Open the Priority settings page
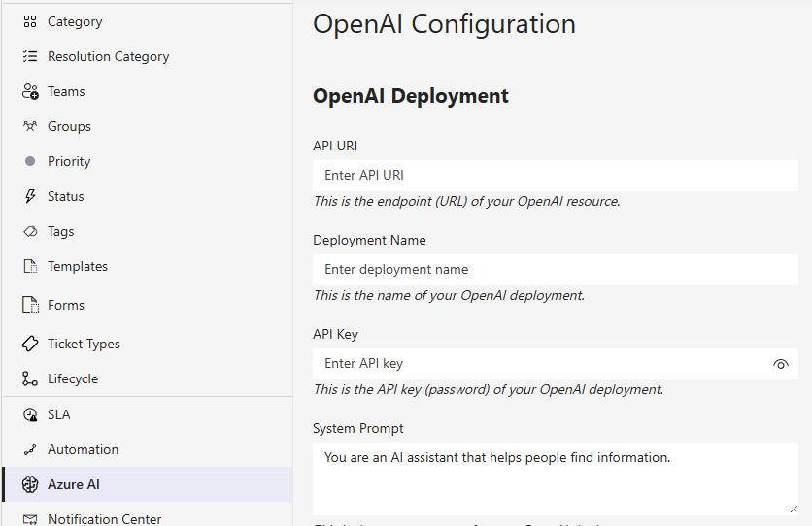The width and height of the screenshot is (812, 526). [x=69, y=161]
